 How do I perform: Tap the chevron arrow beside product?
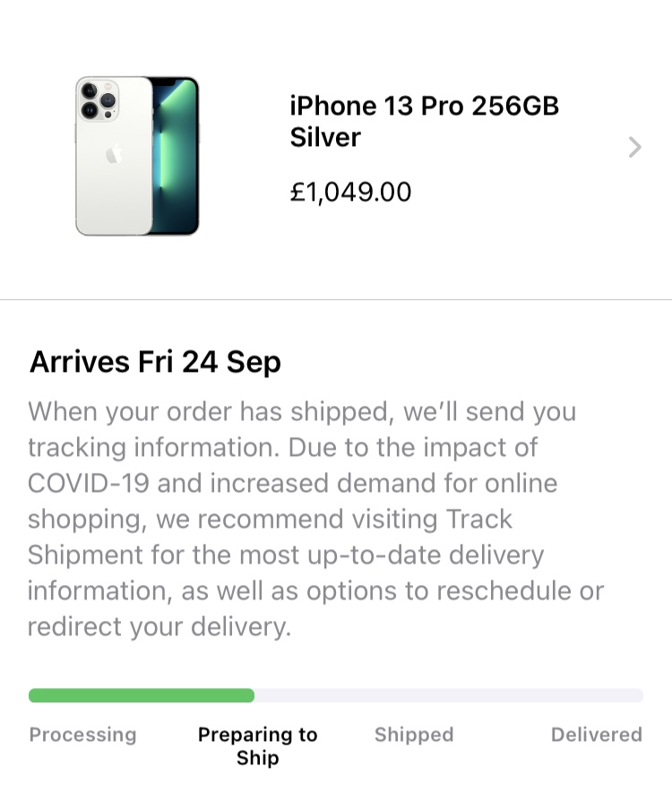point(634,147)
